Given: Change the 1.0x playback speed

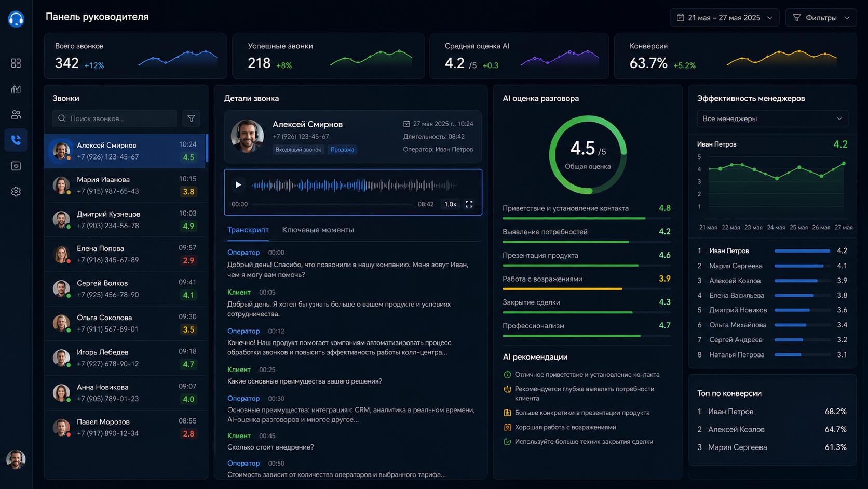Looking at the screenshot, I should point(450,204).
